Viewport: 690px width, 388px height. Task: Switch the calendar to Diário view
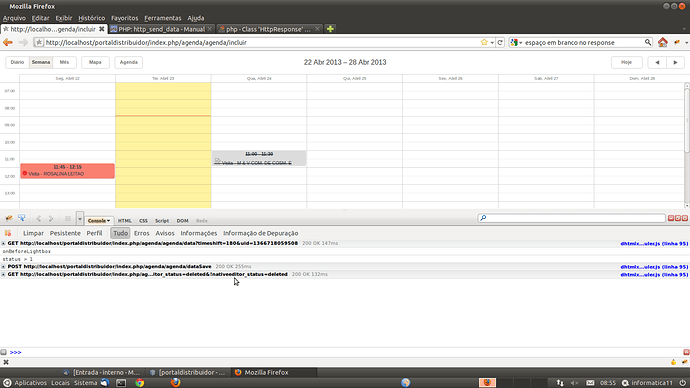pos(17,62)
